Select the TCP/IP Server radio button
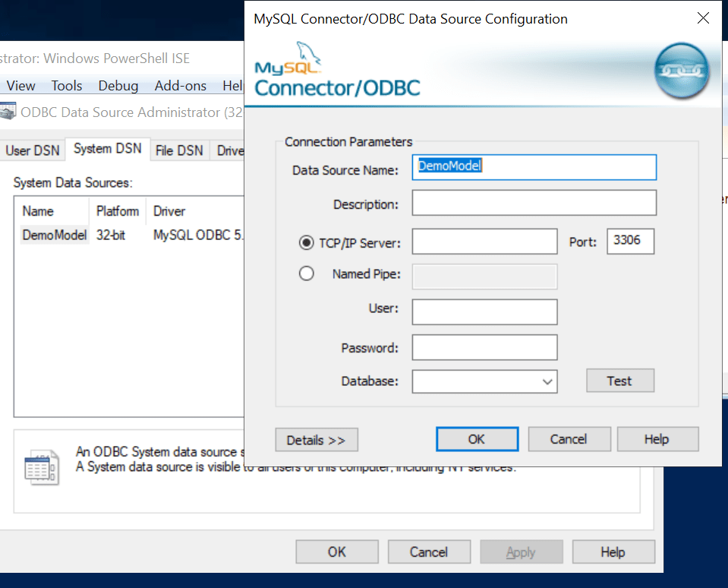Screen dimensions: 728x588 pos(307,242)
